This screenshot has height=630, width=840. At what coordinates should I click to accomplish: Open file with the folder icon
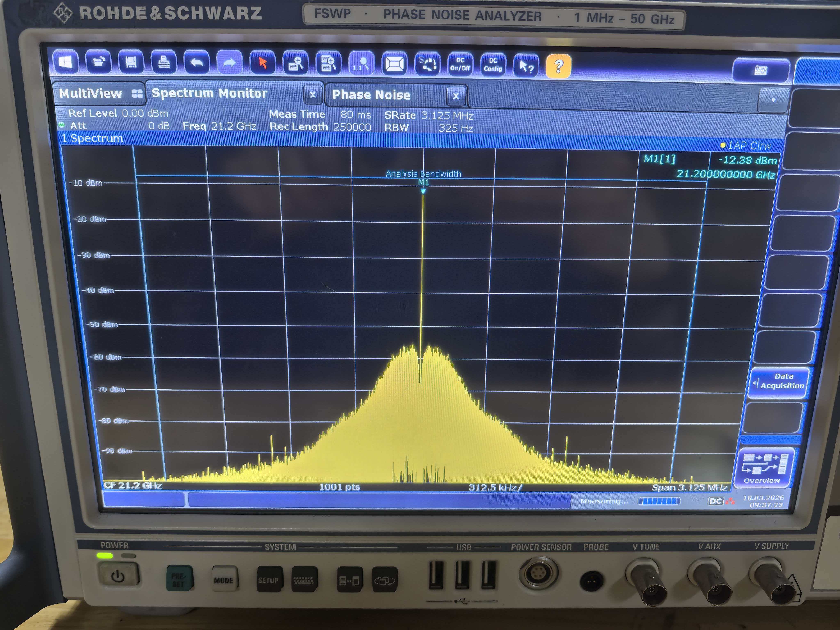pos(98,62)
